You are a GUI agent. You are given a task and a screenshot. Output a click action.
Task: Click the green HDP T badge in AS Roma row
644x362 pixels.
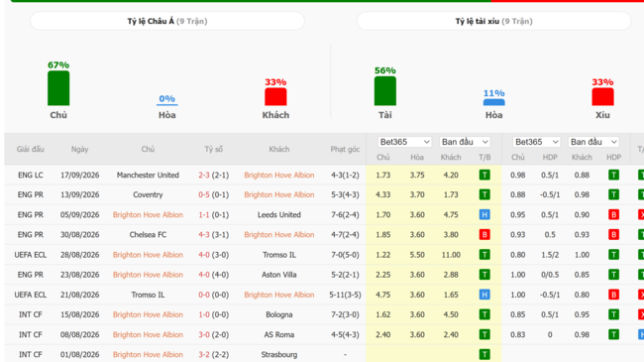(613, 334)
